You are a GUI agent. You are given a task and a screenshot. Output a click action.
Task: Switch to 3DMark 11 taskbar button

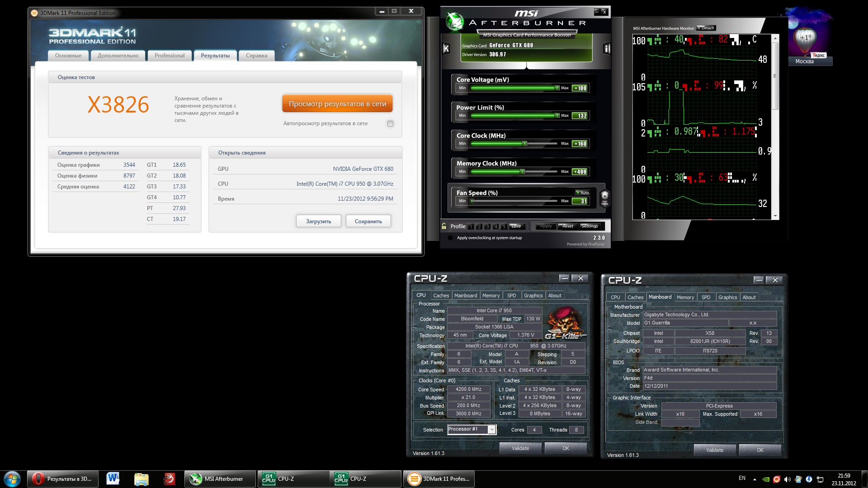439,479
